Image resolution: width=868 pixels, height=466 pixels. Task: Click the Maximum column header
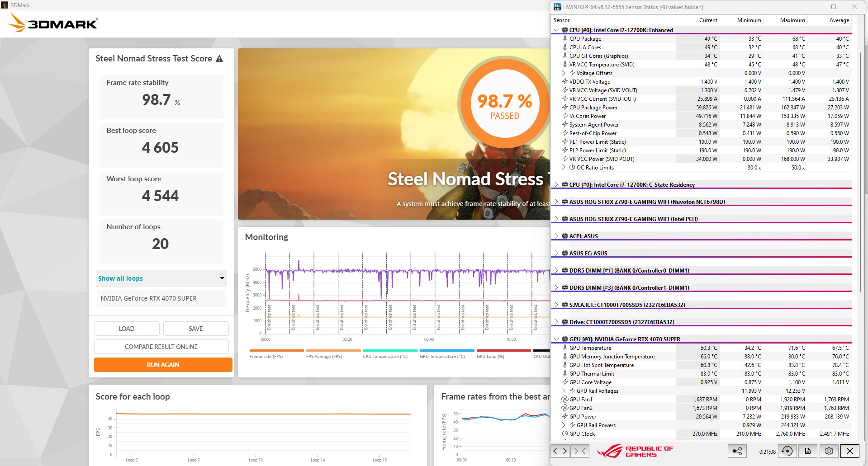point(786,20)
